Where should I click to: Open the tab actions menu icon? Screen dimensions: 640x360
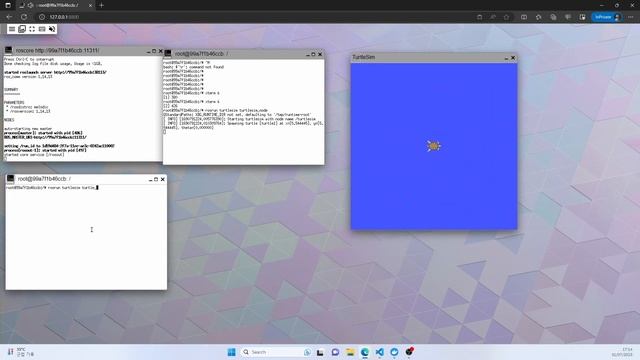8,5
